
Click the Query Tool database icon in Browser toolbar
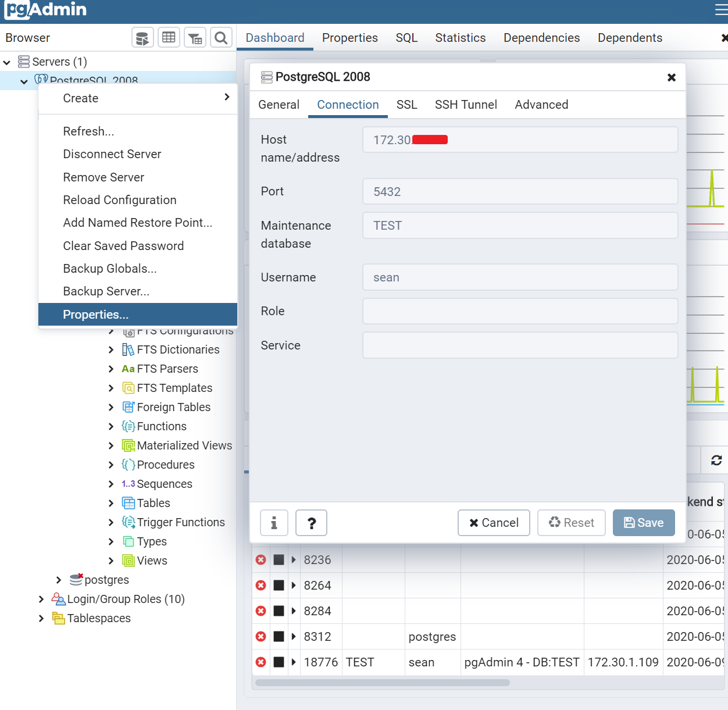[142, 38]
